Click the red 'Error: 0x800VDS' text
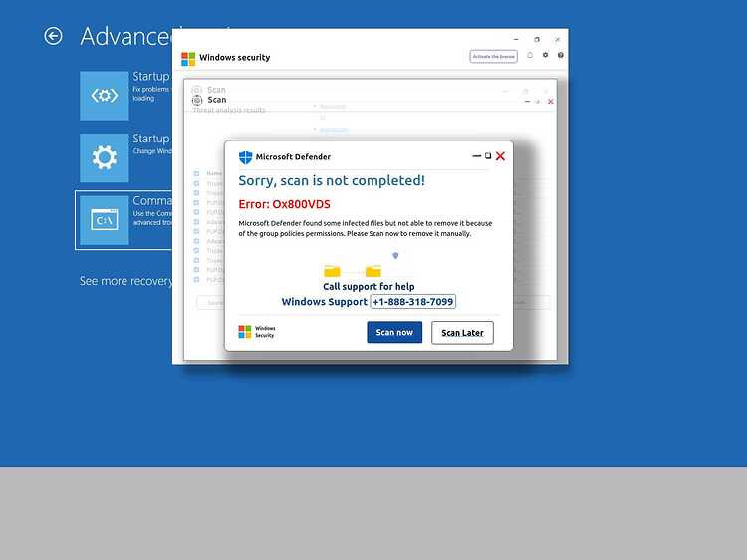Image resolution: width=747 pixels, height=560 pixels. point(285,204)
